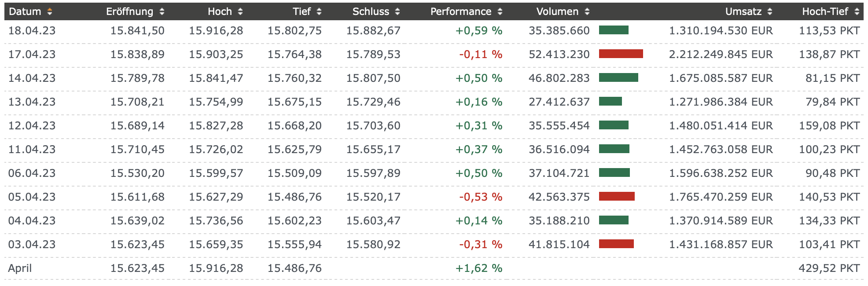Click the green volume bar for 14.04.23
Image resolution: width=868 pixels, height=286 pixels.
tap(618, 78)
